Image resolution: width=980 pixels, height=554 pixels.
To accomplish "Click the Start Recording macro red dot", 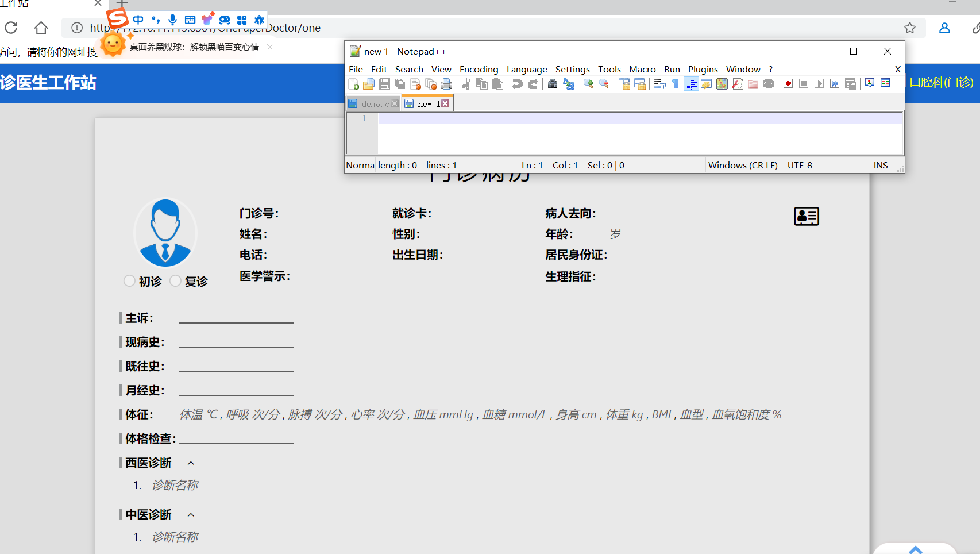I will (x=788, y=84).
